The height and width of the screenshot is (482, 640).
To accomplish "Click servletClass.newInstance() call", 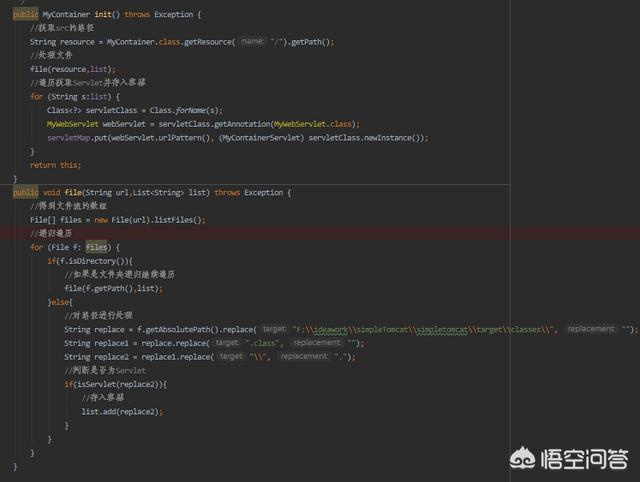I will coord(366,138).
